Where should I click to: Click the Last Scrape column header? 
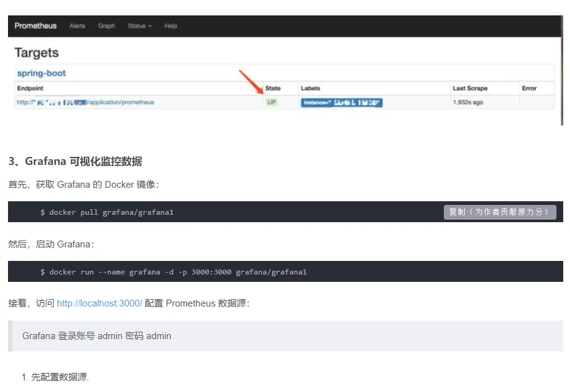470,88
